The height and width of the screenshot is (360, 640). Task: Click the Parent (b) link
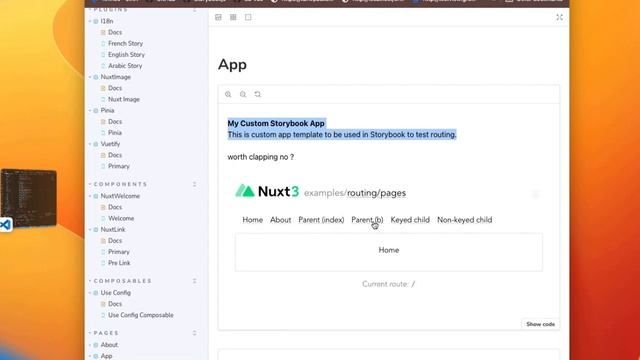point(367,220)
